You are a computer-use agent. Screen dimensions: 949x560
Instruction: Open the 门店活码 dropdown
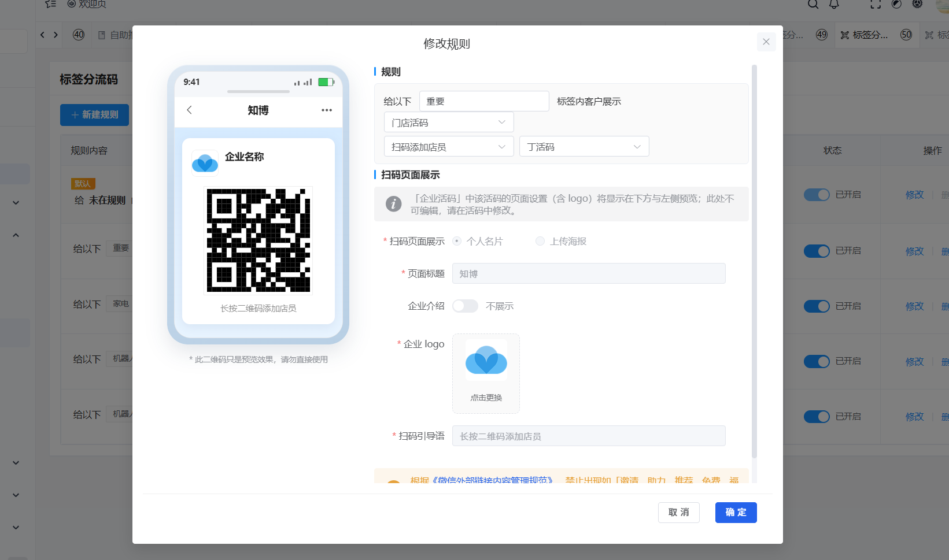point(449,123)
